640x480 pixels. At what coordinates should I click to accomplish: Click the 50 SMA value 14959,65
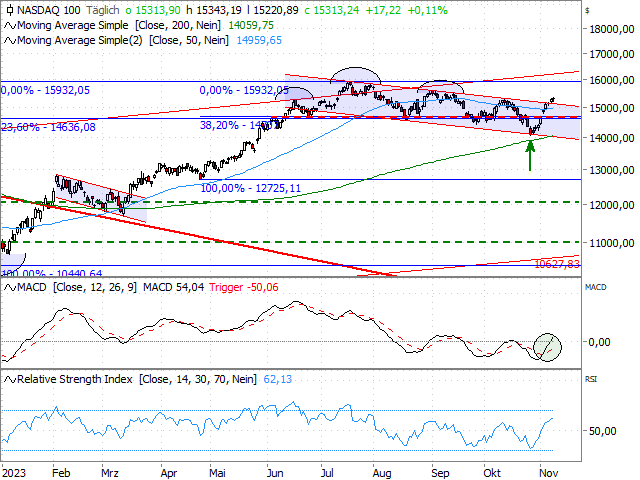pyautogui.click(x=259, y=40)
